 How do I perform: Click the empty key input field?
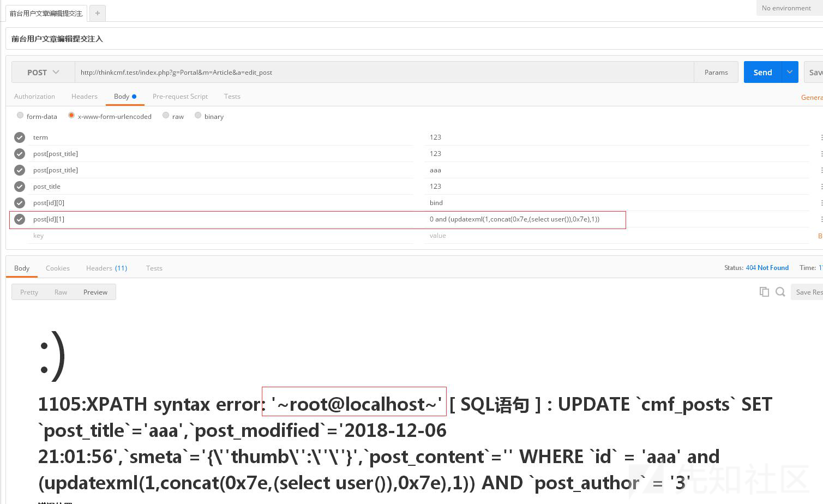point(222,236)
